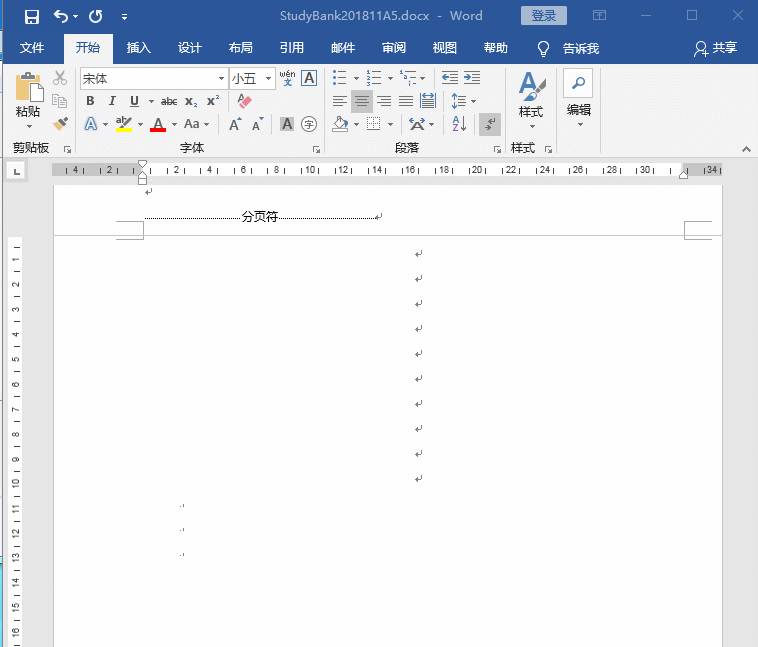758x647 pixels.
Task: Open the font size box showing 小五
Action: point(252,78)
